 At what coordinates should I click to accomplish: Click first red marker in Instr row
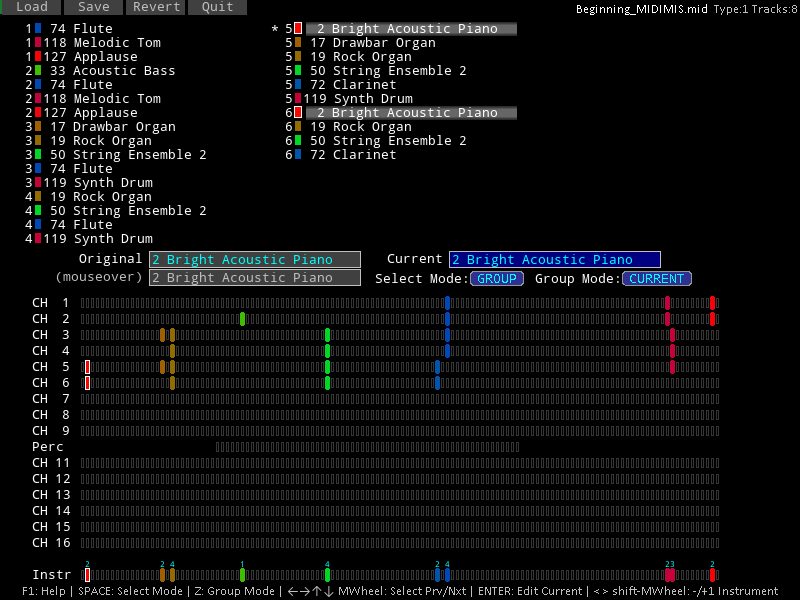(88, 575)
